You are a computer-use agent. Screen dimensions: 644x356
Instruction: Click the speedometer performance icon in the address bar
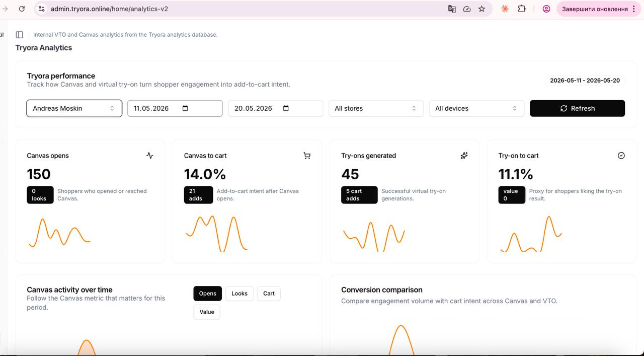467,9
